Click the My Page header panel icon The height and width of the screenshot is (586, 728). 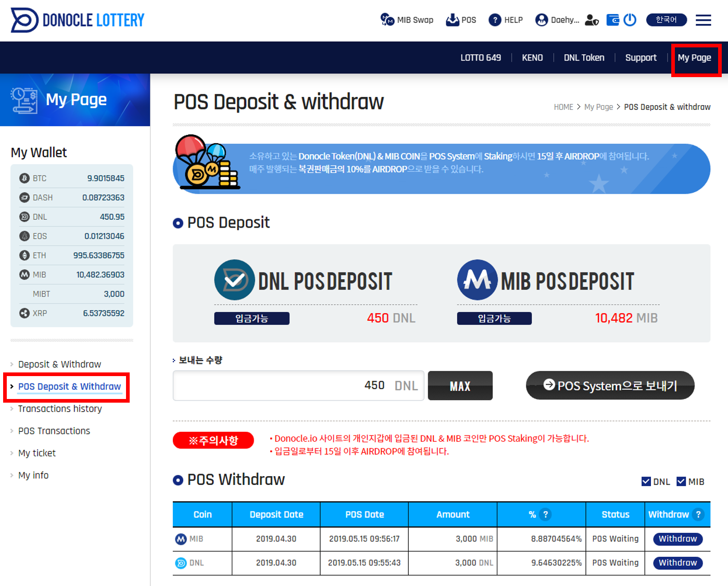click(24, 100)
